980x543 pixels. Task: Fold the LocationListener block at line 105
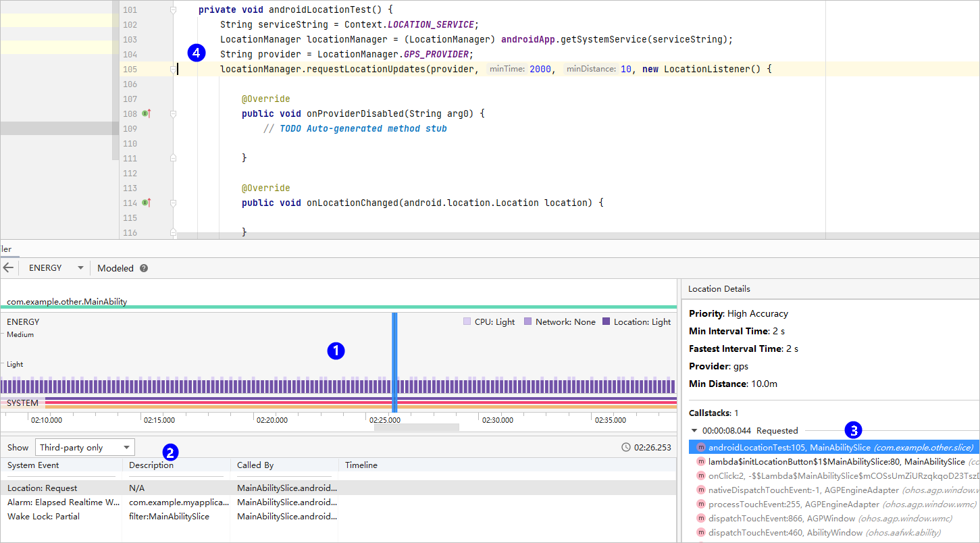tap(174, 69)
